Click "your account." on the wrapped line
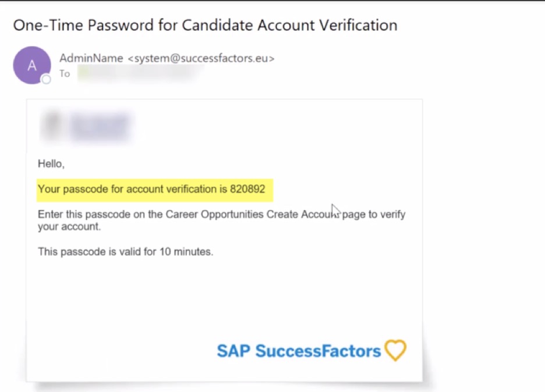This screenshot has height=392, width=545. pyautogui.click(x=69, y=227)
